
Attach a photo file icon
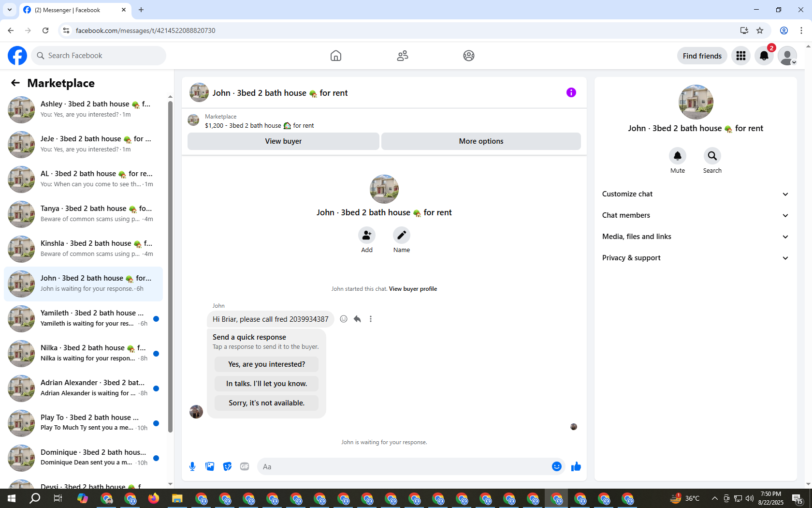(x=210, y=466)
